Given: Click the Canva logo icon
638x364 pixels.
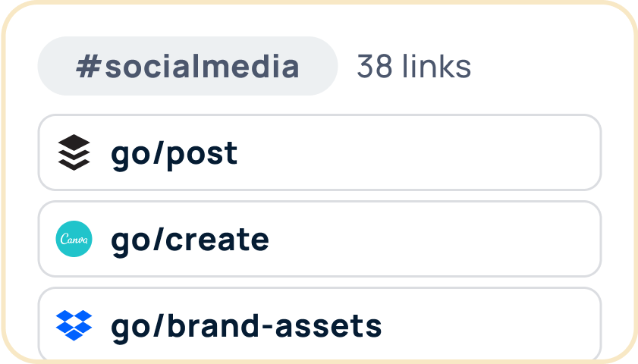Looking at the screenshot, I should pyautogui.click(x=74, y=240).
